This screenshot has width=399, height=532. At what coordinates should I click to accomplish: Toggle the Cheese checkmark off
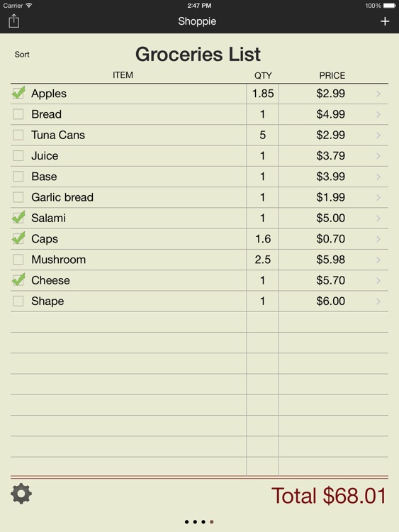click(18, 280)
